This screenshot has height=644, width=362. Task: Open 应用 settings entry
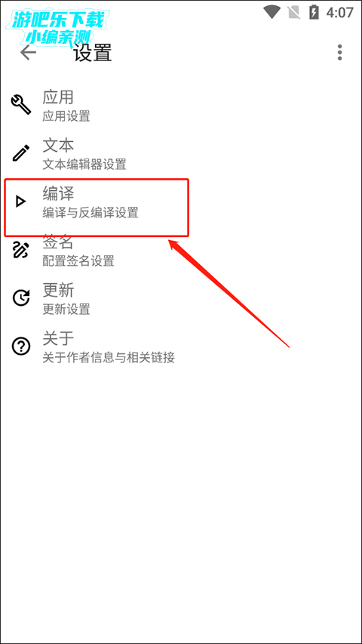[x=181, y=106]
